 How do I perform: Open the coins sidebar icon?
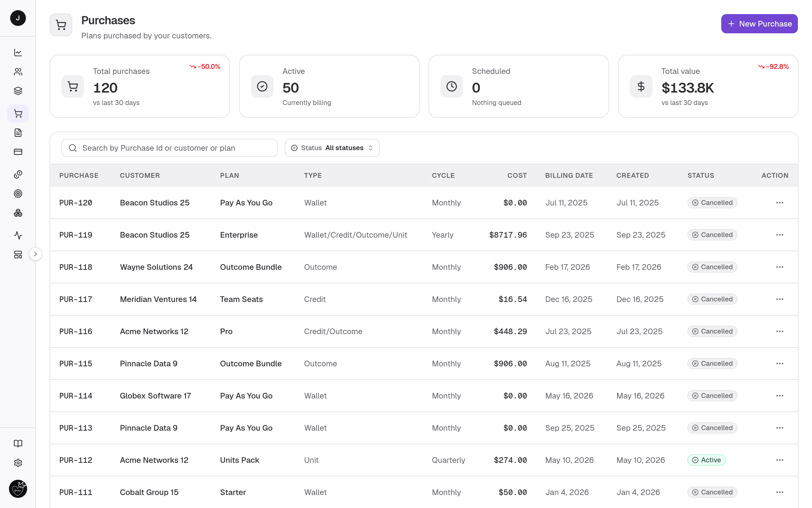click(x=18, y=174)
